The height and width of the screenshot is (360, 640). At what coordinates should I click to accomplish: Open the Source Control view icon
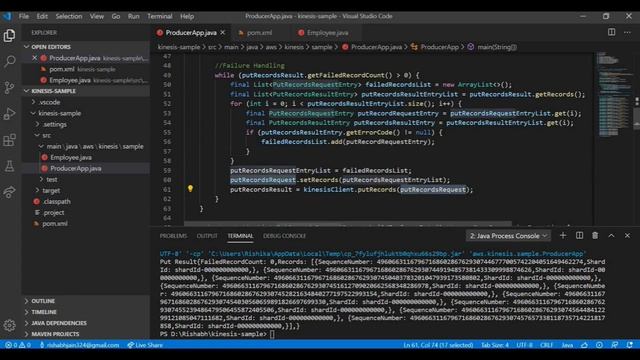[x=9, y=87]
